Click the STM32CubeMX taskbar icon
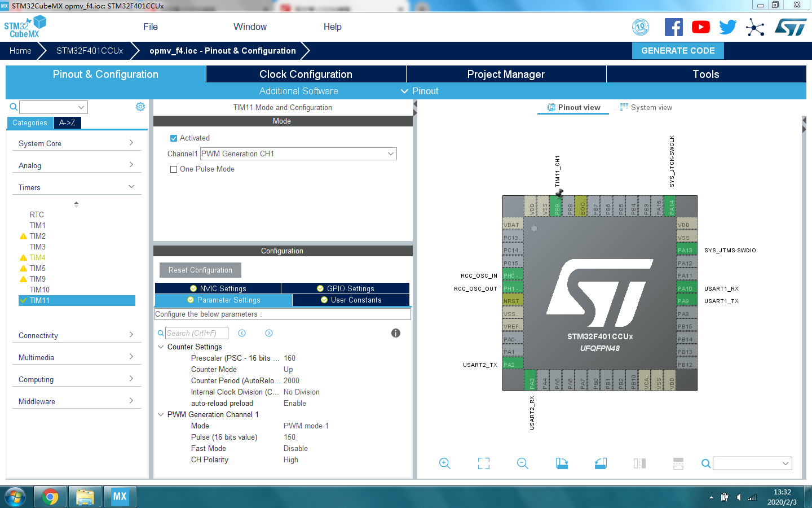 click(x=120, y=497)
